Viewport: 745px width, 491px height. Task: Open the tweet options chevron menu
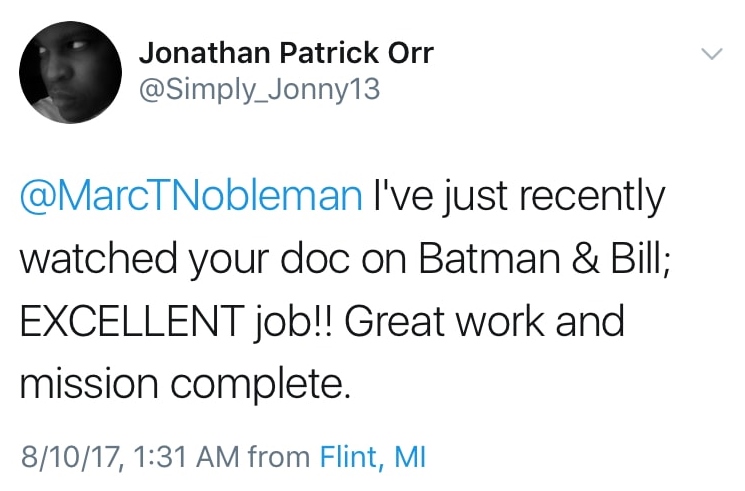click(712, 53)
